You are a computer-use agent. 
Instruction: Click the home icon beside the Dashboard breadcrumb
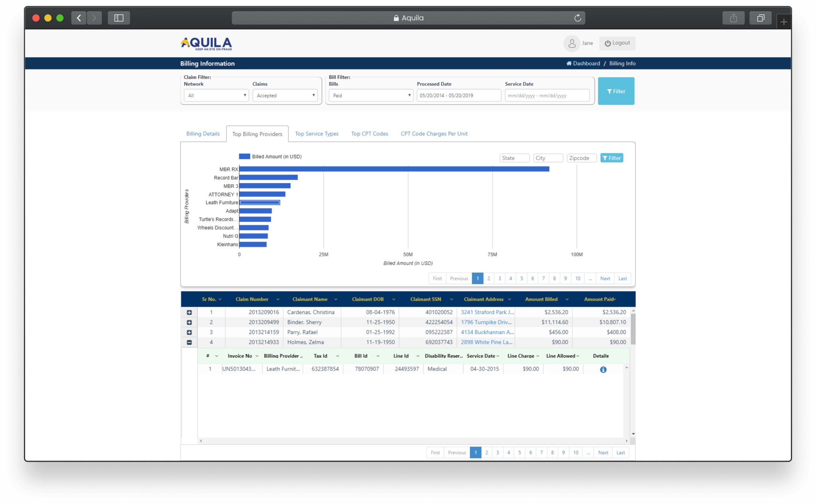click(569, 63)
